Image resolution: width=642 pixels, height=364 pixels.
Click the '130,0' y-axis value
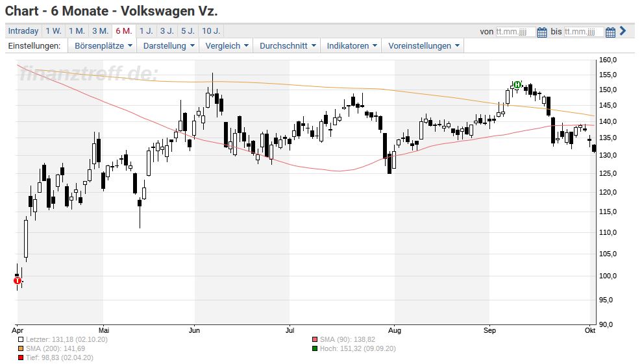(x=608, y=155)
